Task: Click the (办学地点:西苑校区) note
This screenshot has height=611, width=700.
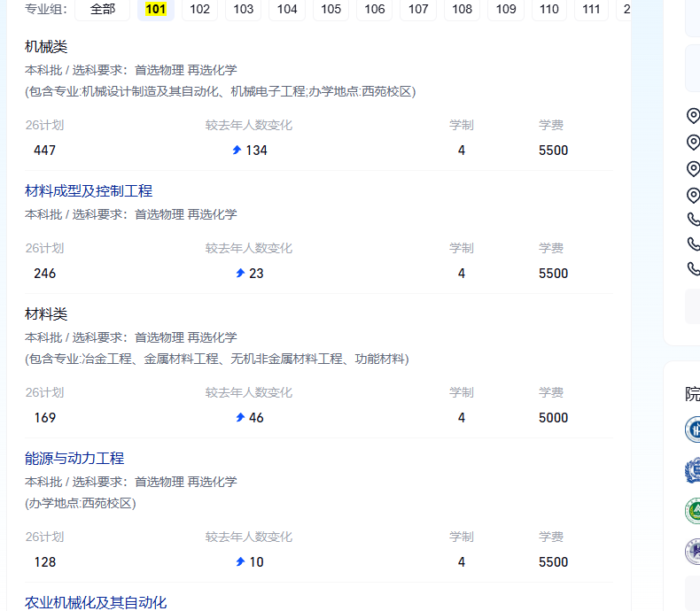Action: tap(81, 503)
